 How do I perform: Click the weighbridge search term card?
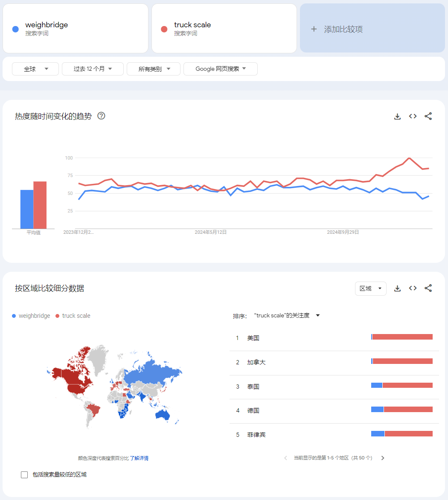point(76,29)
